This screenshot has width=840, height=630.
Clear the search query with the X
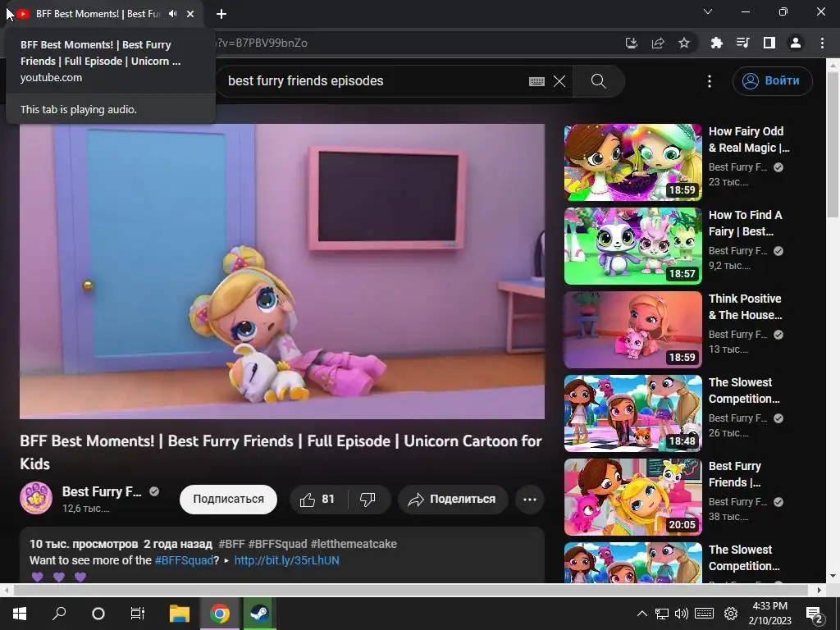tap(559, 81)
